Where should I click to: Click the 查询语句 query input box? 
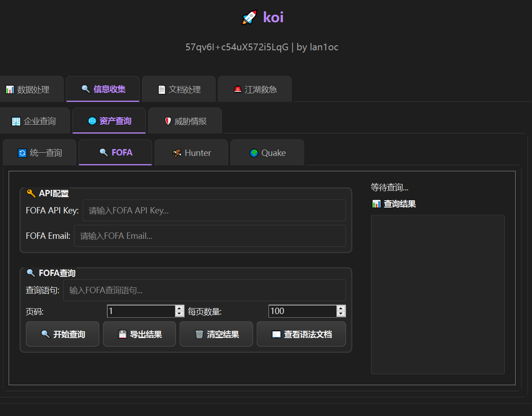(204, 290)
